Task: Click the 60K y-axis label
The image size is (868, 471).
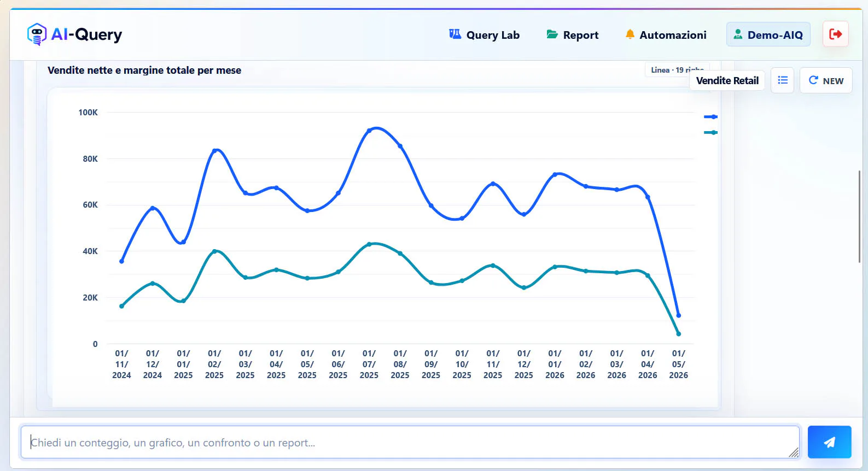Action: pyautogui.click(x=90, y=205)
